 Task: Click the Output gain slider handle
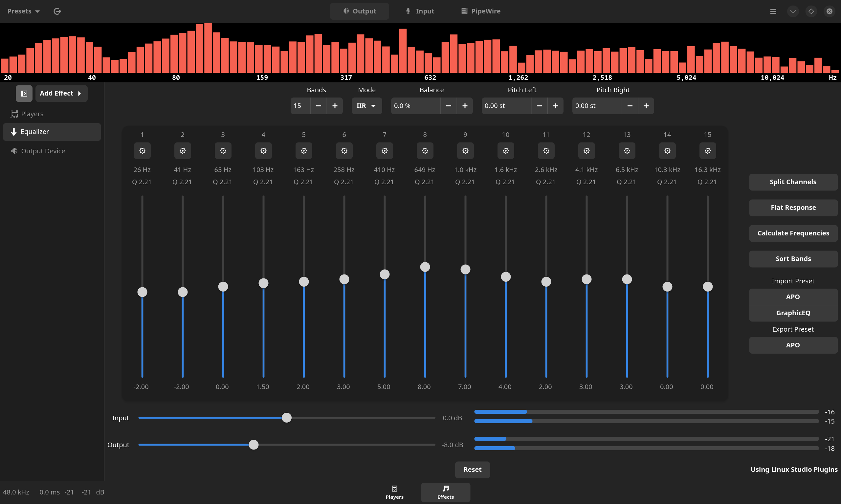click(254, 445)
